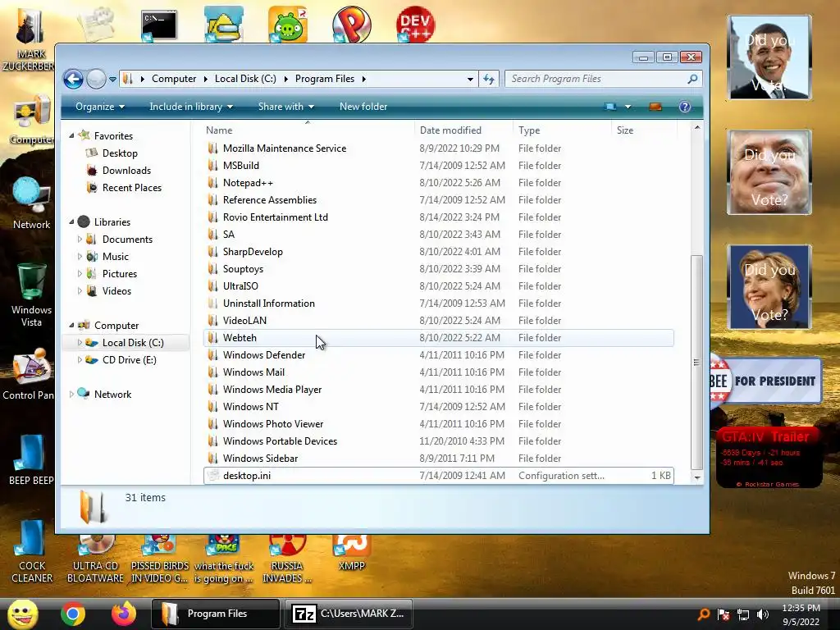
Task: Click the network tray icon
Action: pyautogui.click(x=743, y=614)
